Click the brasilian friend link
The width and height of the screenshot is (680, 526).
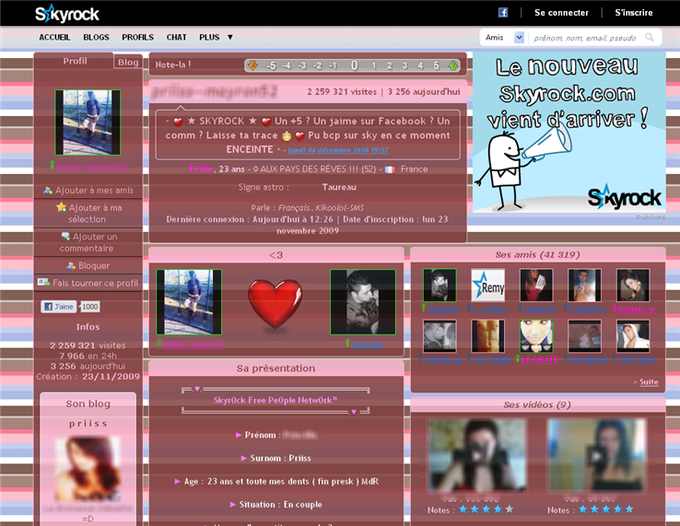click(588, 359)
